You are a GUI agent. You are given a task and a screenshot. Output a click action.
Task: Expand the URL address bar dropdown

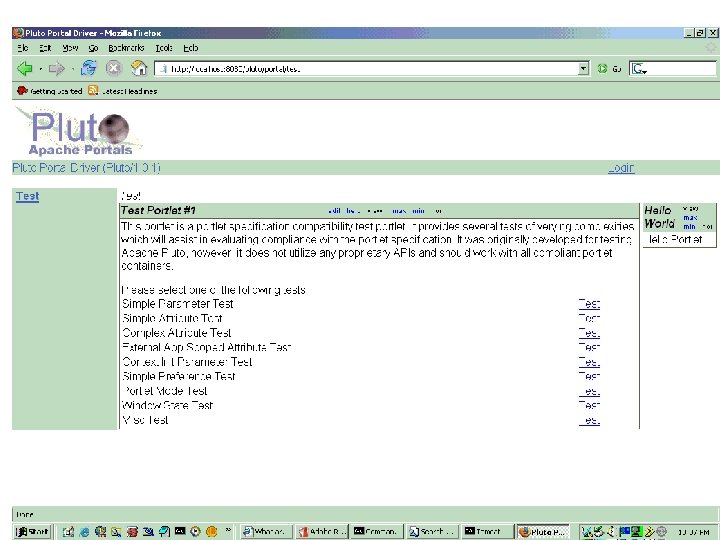583,69
